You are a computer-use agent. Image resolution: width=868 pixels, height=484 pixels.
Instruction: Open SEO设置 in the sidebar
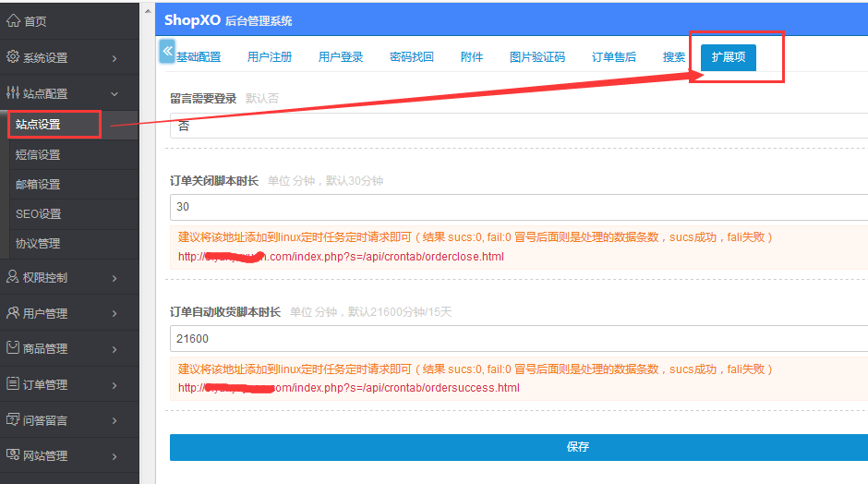click(38, 213)
